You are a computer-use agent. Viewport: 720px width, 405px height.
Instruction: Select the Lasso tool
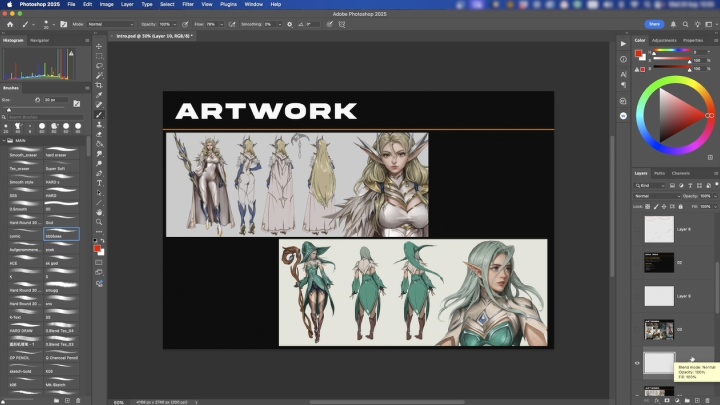coord(99,65)
